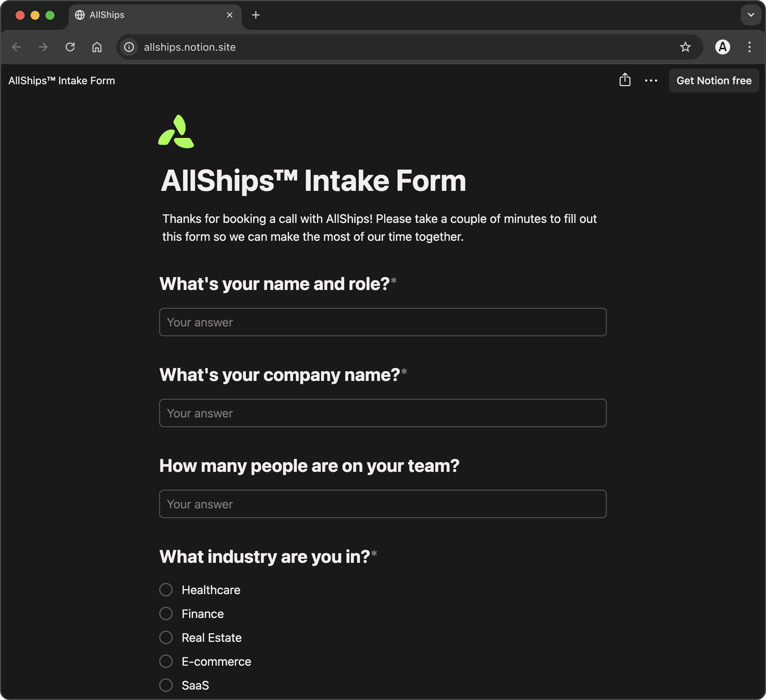This screenshot has width=766, height=700.
Task: Click the AllShips Intake Form breadcrumb title
Action: point(62,81)
